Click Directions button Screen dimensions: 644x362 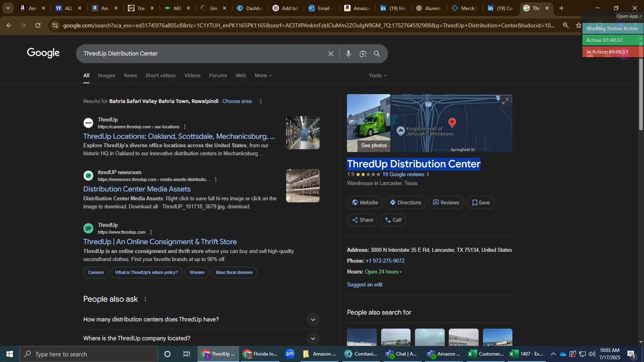405,203
